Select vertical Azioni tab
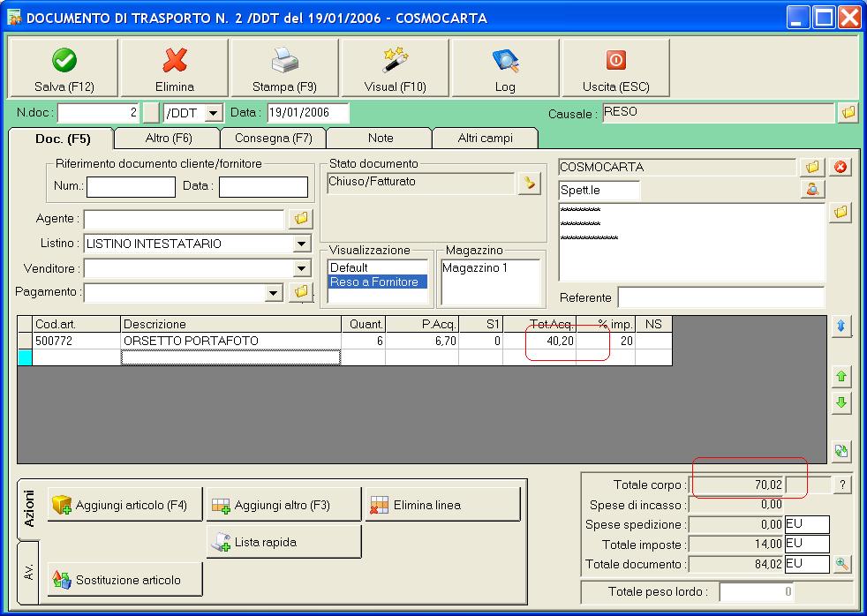 pos(29,508)
